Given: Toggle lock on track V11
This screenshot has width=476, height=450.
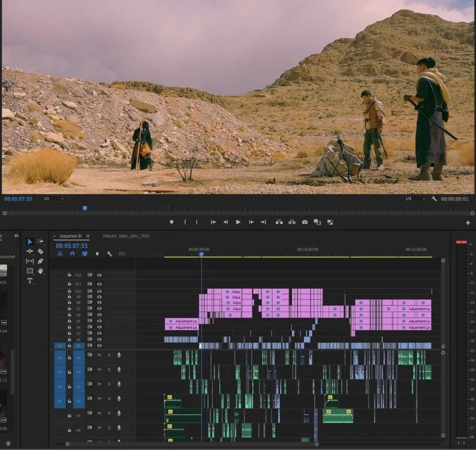Looking at the screenshot, I should point(70,284).
